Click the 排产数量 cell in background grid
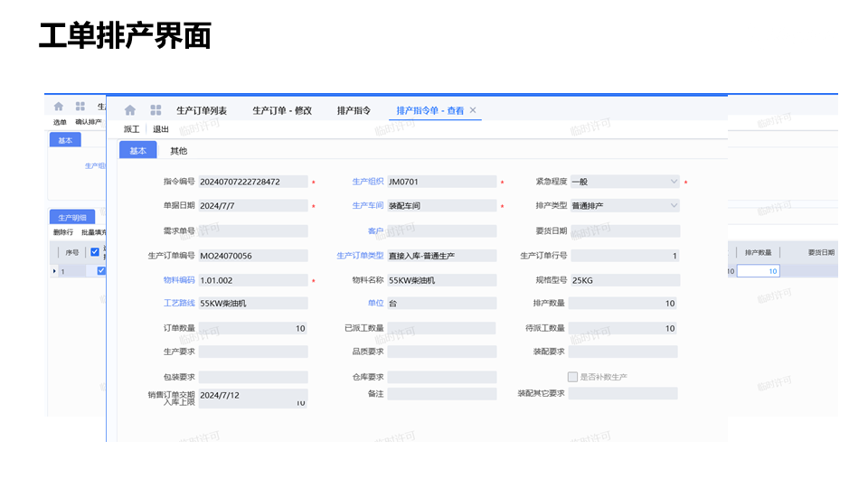Viewport: 868px width, 488px height. click(758, 271)
